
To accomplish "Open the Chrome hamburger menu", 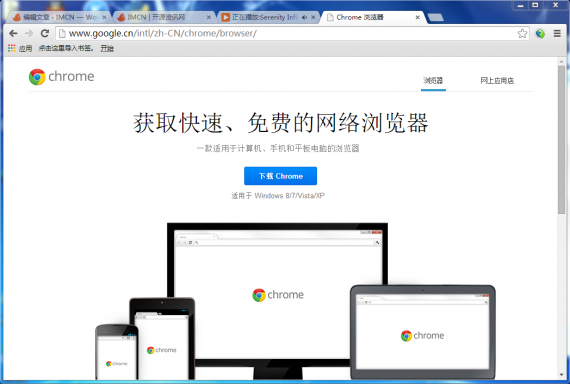I will [x=557, y=33].
